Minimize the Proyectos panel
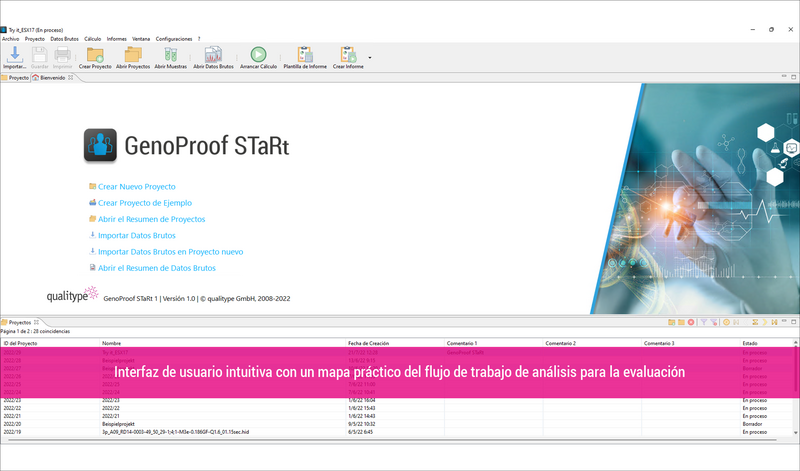 pos(784,321)
